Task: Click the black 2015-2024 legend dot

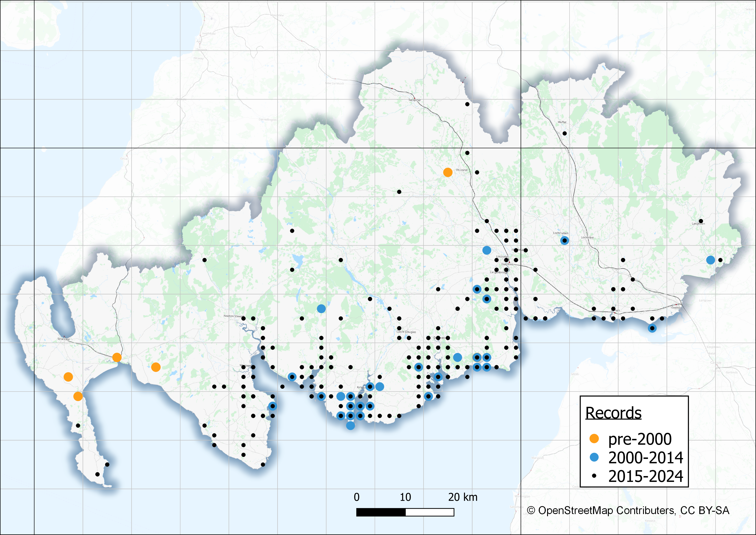Action: 594,476
